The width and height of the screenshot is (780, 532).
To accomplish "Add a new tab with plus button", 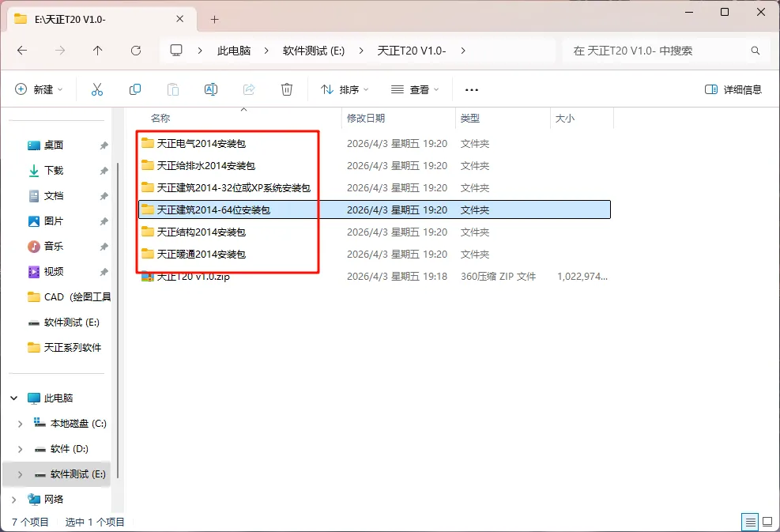I will coord(214,20).
